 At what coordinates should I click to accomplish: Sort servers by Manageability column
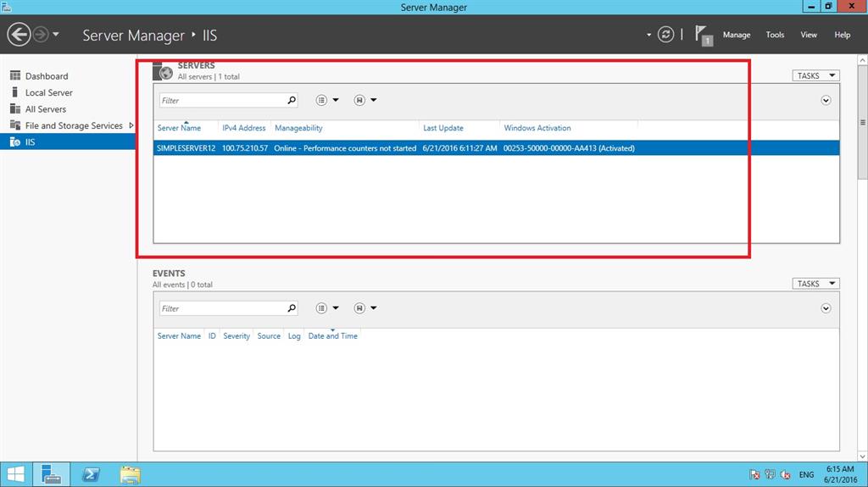click(x=298, y=128)
